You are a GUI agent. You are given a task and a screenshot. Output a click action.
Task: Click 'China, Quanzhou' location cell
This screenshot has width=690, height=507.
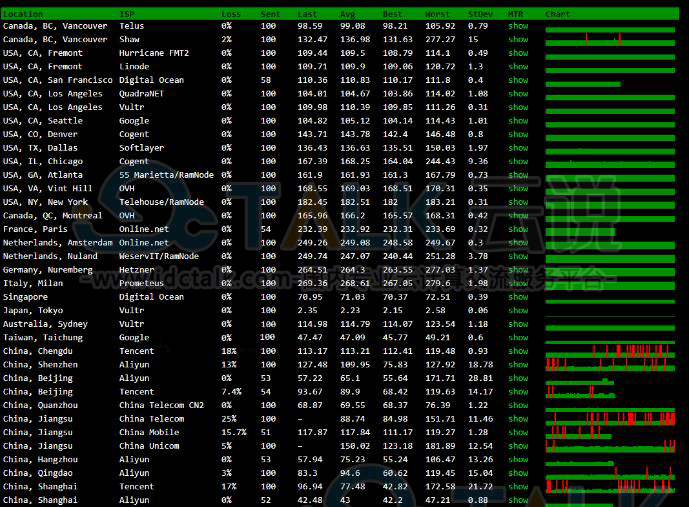(x=40, y=405)
